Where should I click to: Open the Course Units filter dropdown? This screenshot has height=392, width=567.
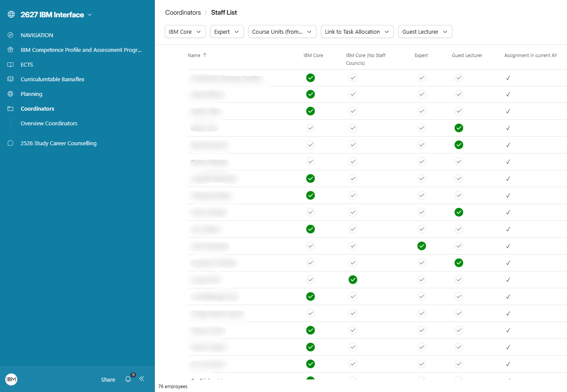coord(282,32)
